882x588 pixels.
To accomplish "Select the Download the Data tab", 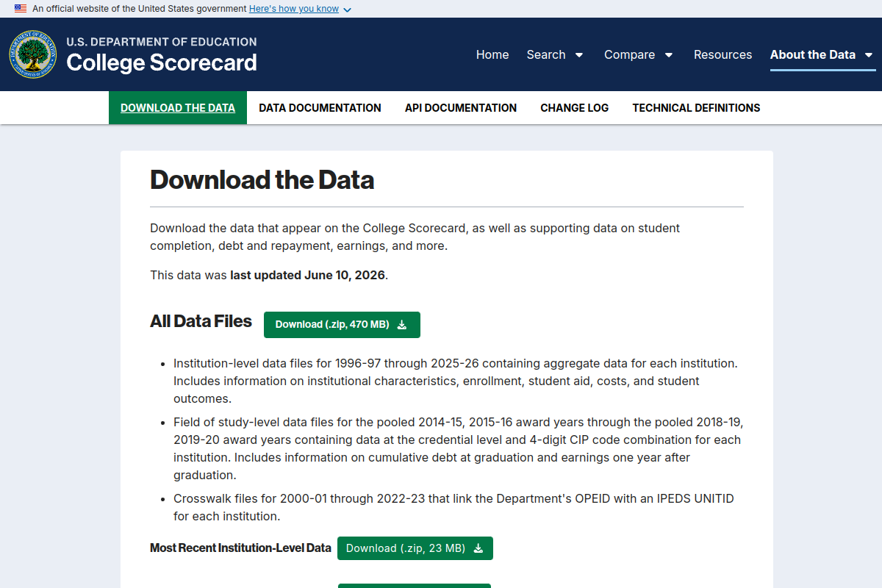I will coord(178,107).
